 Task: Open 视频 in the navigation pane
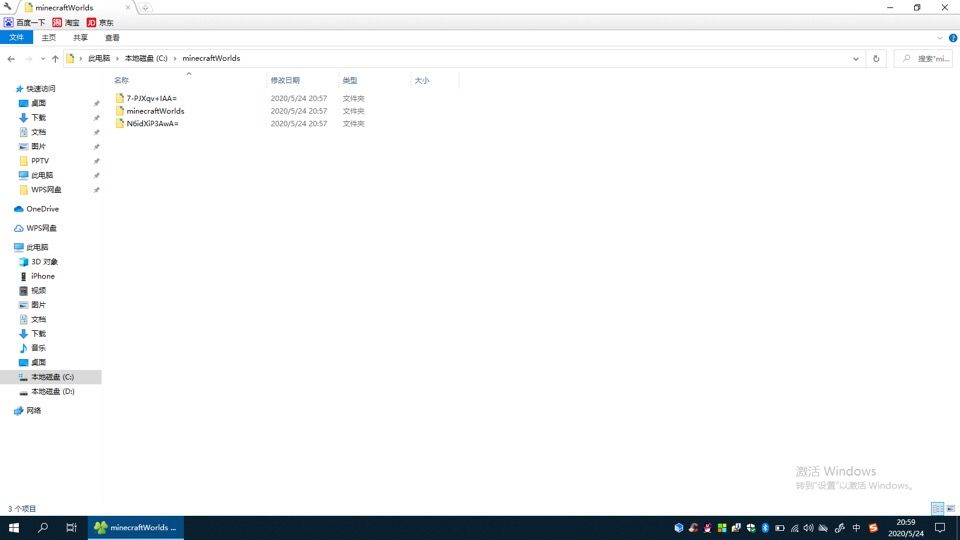[32, 290]
